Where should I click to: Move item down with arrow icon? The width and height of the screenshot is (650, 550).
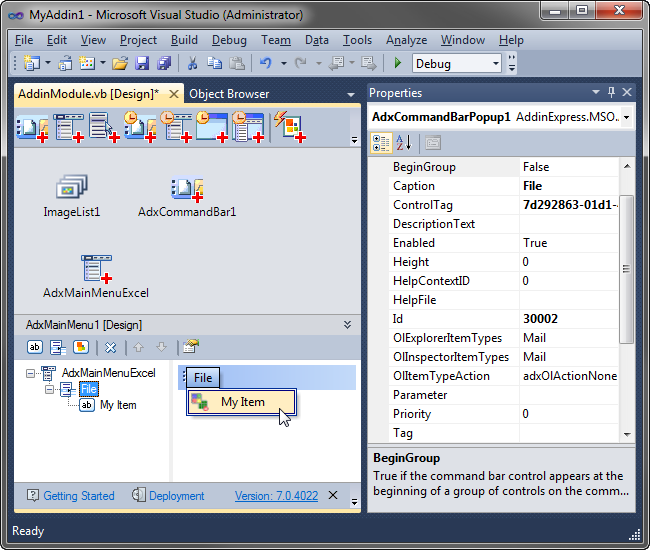pos(162,347)
